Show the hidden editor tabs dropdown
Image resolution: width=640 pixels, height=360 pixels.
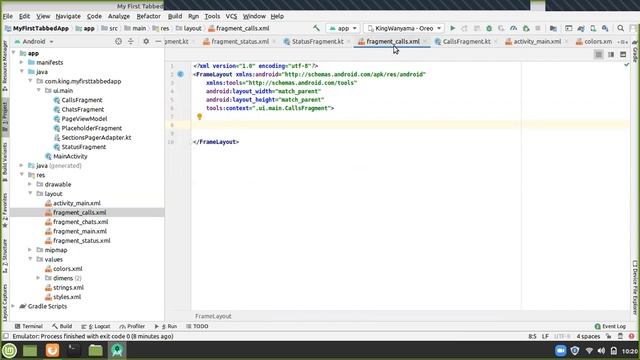tap(622, 42)
